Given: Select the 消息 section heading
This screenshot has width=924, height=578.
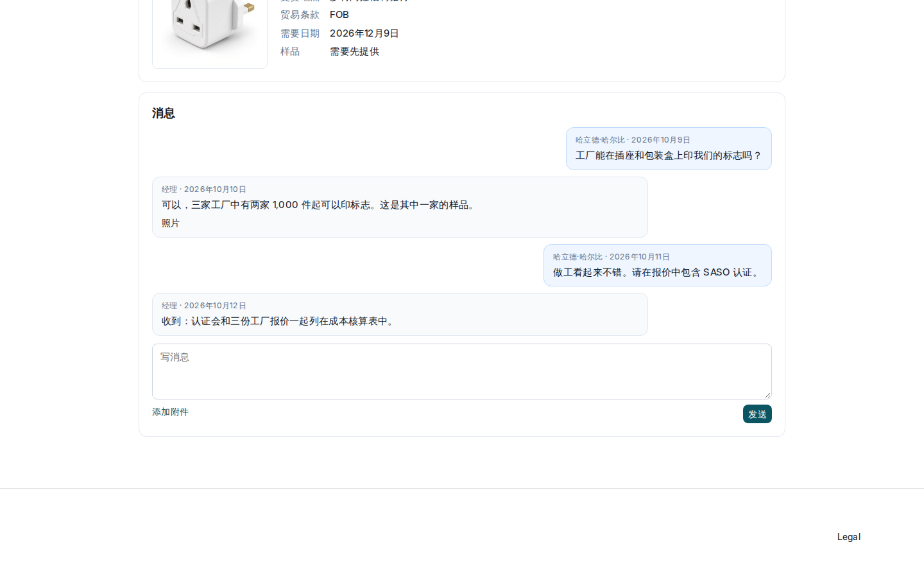Looking at the screenshot, I should (x=164, y=113).
